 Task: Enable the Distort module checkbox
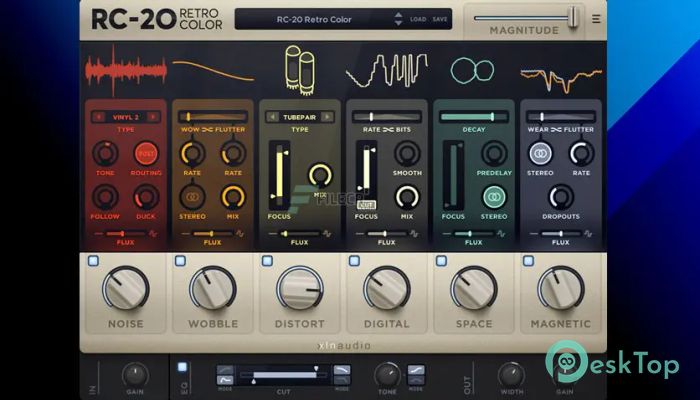[x=267, y=261]
